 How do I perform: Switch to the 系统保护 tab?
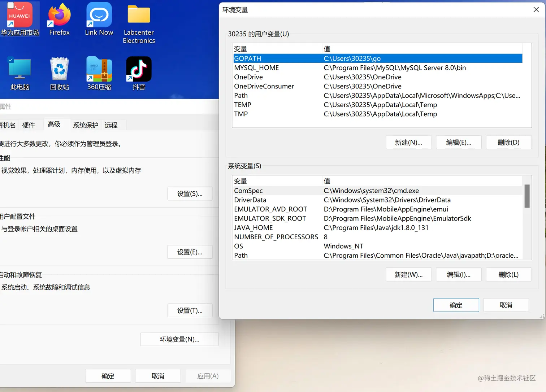click(x=86, y=125)
